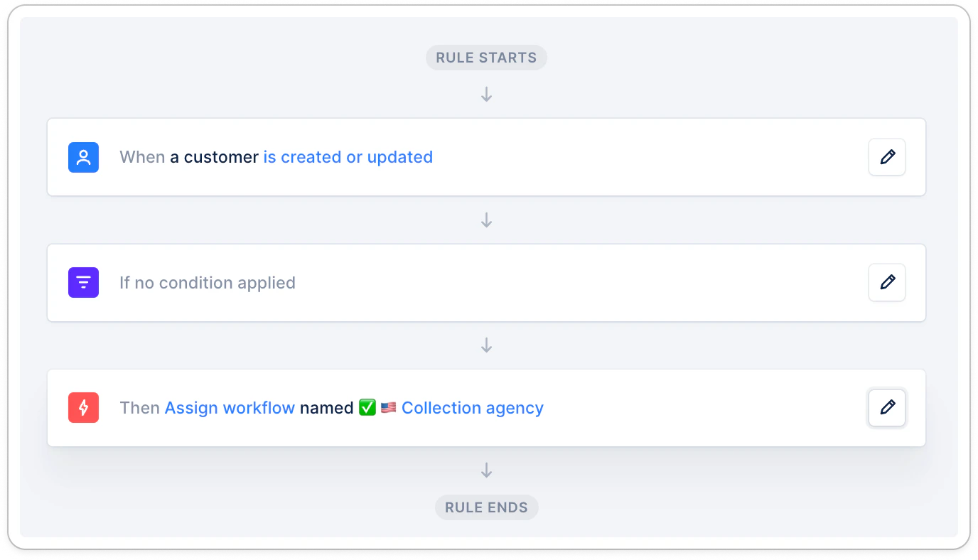Viewport: 978px width, 560px height.
Task: Click the arrow between condition and action
Action: click(x=486, y=345)
